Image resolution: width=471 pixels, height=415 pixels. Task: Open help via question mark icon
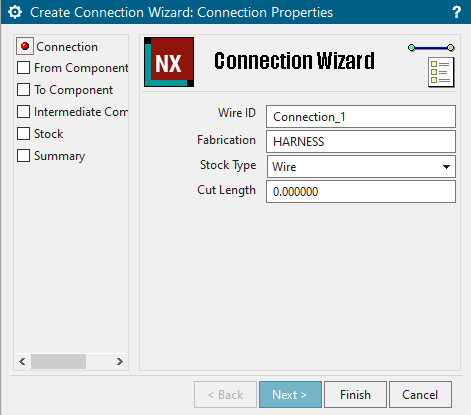(456, 12)
